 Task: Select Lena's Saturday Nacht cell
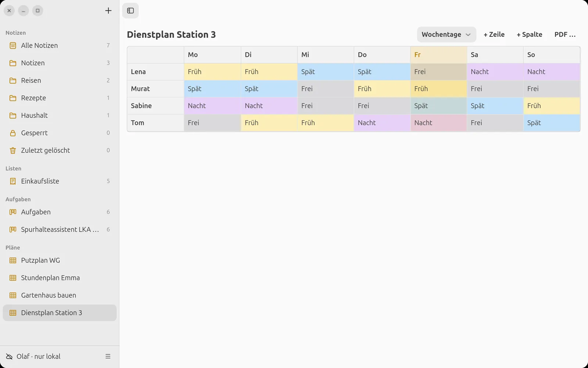(x=495, y=72)
